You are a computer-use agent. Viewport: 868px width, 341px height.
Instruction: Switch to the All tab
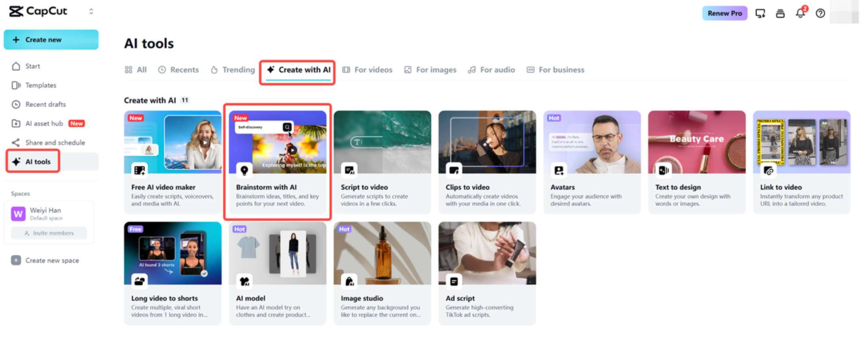click(x=136, y=70)
